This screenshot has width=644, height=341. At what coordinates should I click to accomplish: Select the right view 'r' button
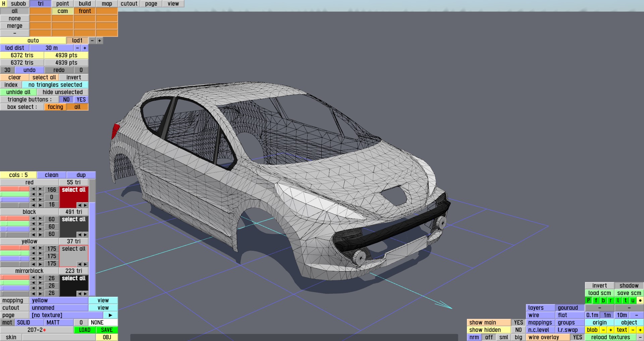[x=610, y=300]
